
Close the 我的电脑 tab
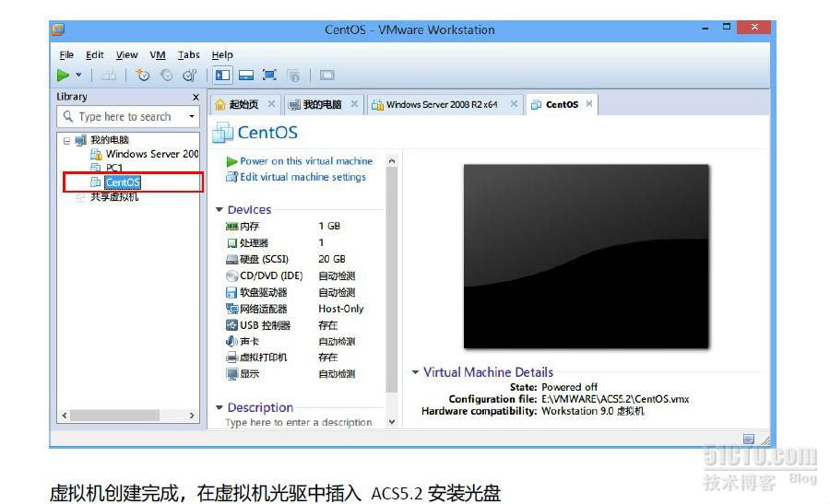355,103
